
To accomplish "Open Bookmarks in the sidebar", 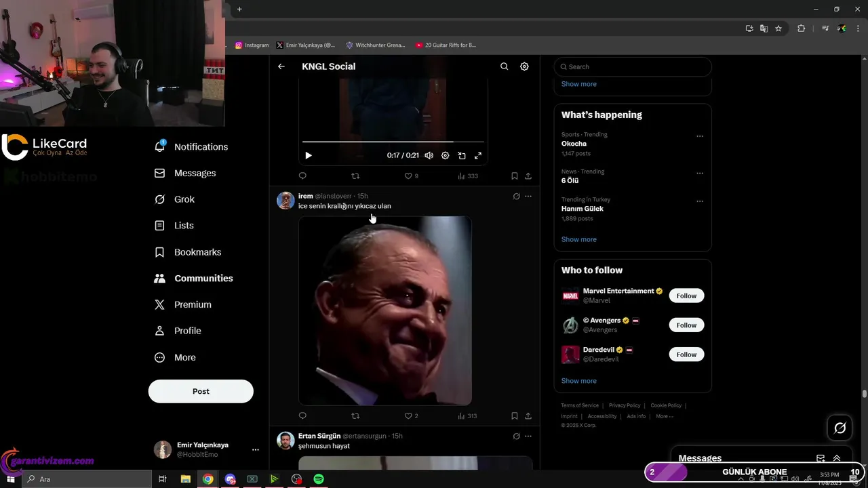I will click(188, 252).
